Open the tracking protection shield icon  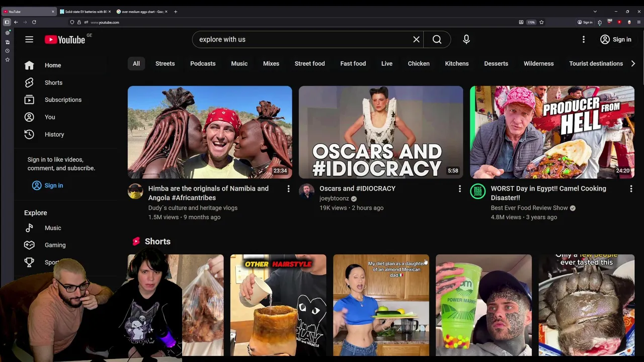point(72,22)
